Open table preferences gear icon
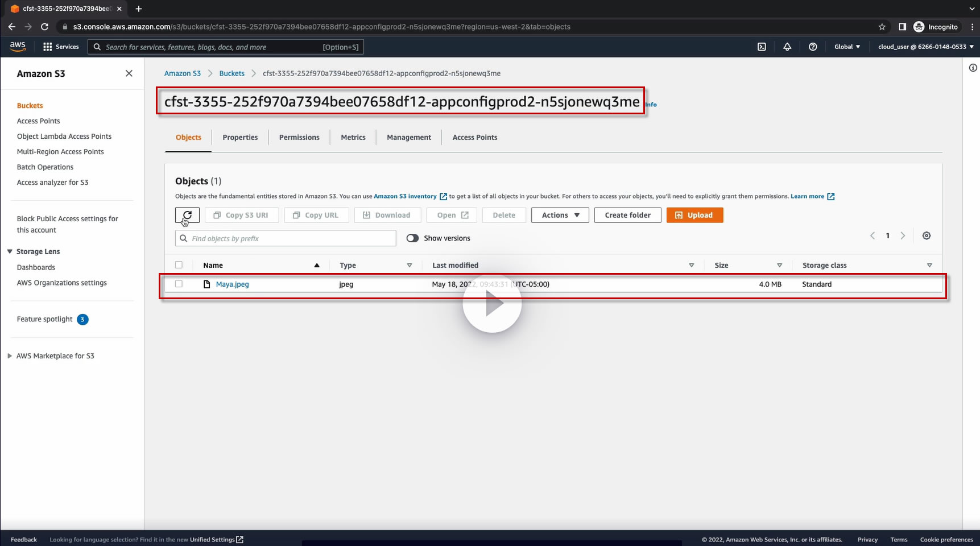Viewport: 980px width, 546px height. coord(927,235)
